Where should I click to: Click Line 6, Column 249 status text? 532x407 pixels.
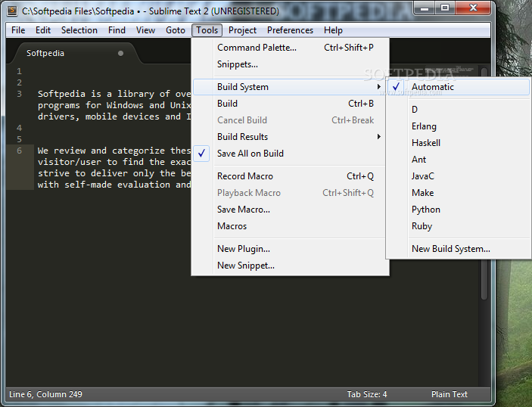tap(45, 394)
